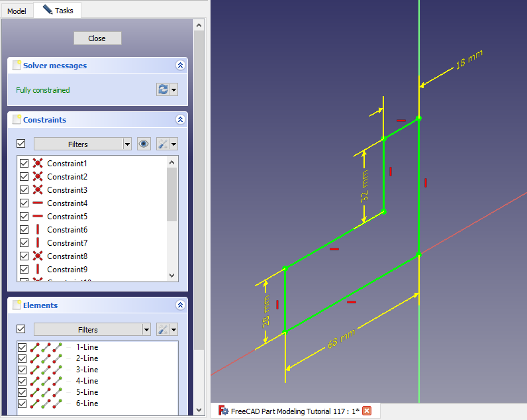Click start-point icon of 3-Line element
Viewport: 527px width, 420px height.
click(46, 370)
